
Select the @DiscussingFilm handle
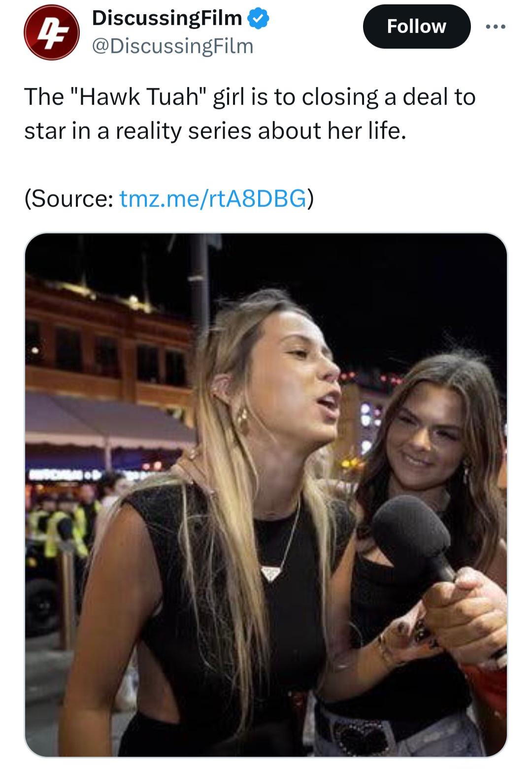172,46
